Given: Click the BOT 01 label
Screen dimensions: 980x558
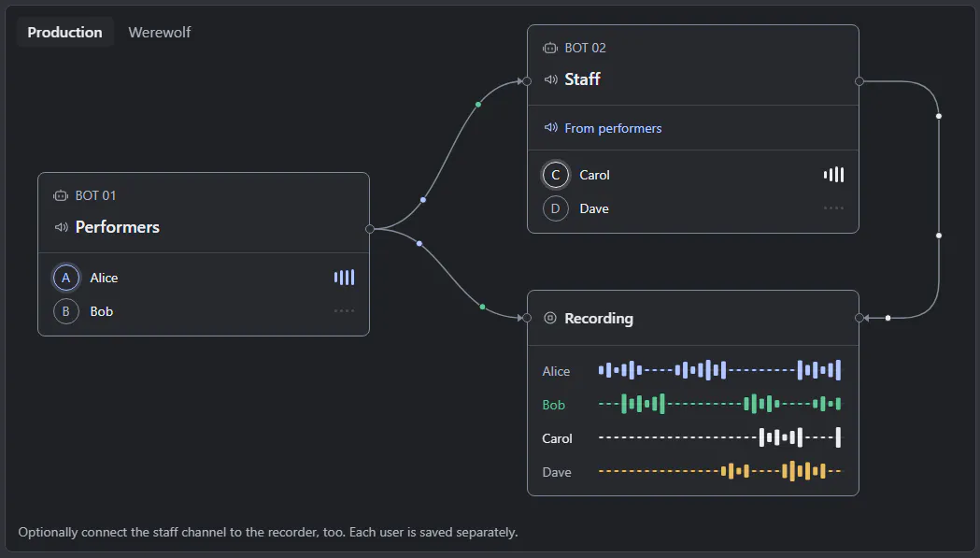Looking at the screenshot, I should pyautogui.click(x=95, y=195).
